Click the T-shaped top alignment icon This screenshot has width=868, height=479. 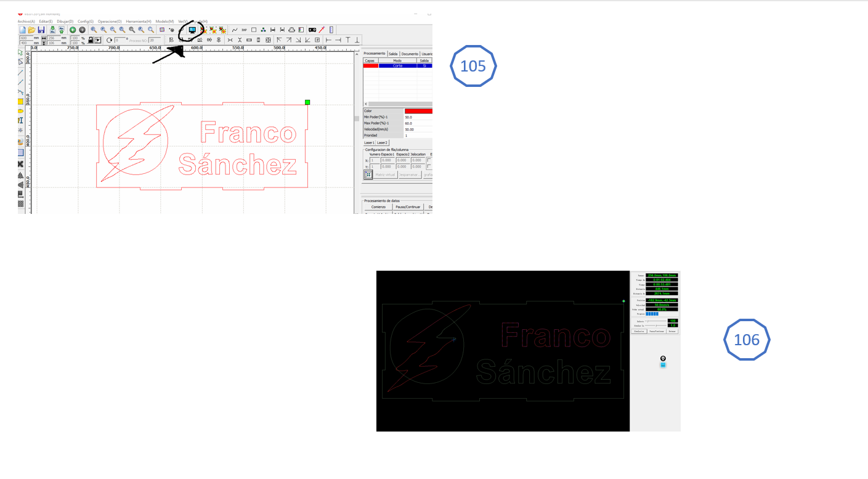click(x=347, y=40)
